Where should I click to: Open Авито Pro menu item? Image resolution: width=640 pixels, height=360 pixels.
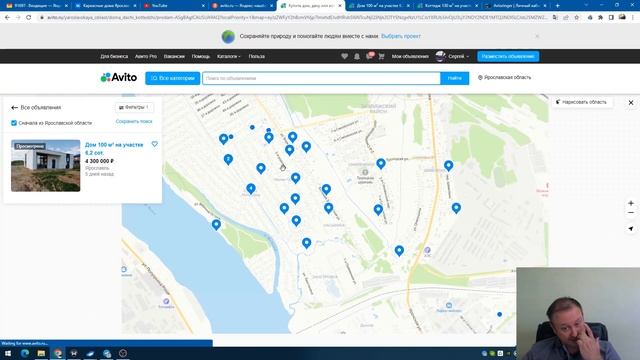pos(146,56)
